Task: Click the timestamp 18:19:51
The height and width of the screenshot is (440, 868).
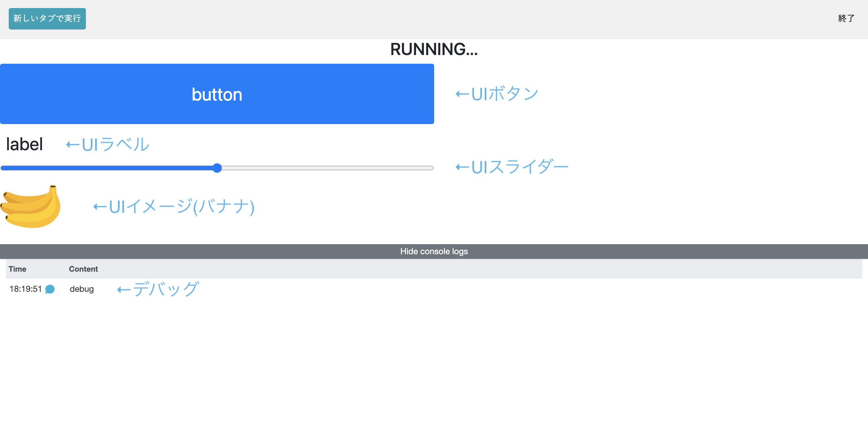Action: pyautogui.click(x=25, y=289)
